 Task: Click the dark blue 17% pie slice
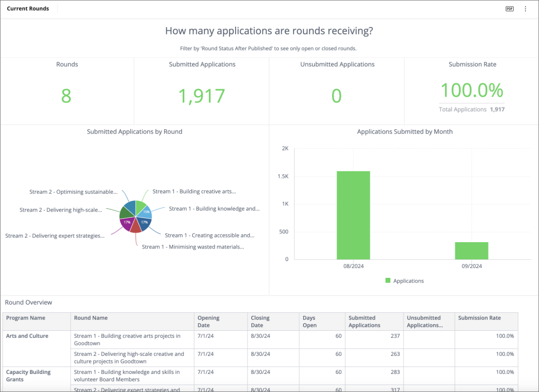(145, 223)
